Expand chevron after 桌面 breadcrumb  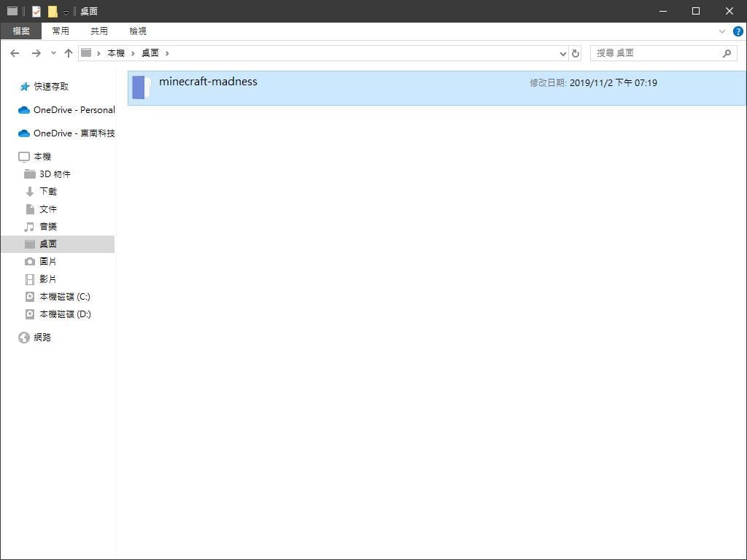pyautogui.click(x=167, y=53)
